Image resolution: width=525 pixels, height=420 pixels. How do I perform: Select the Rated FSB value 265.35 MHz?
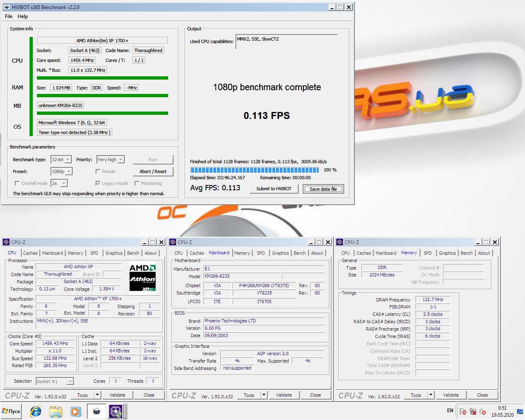click(55, 365)
